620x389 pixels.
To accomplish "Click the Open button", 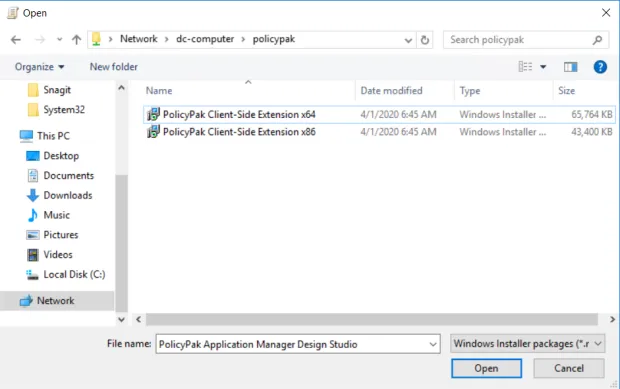I will coord(486,368).
